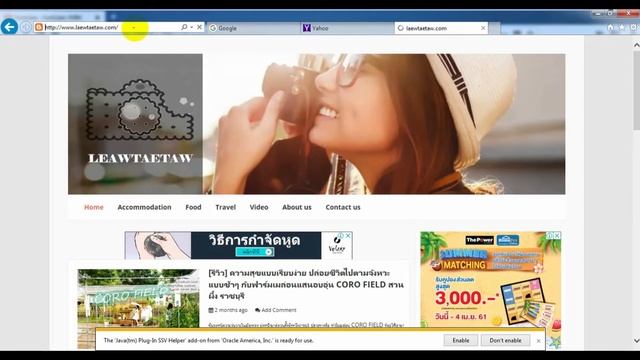640x360 pixels.
Task: Click the orange site icon in address bar
Action: (x=39, y=27)
